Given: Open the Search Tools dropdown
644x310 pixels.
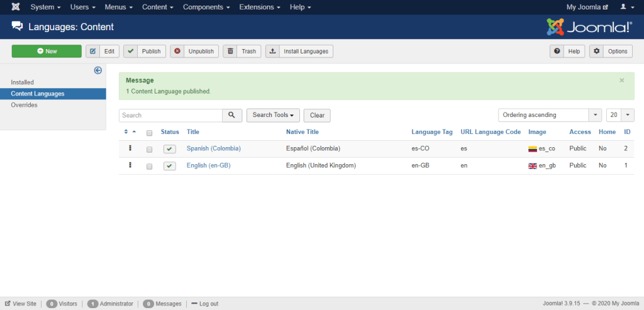Looking at the screenshot, I should [273, 115].
